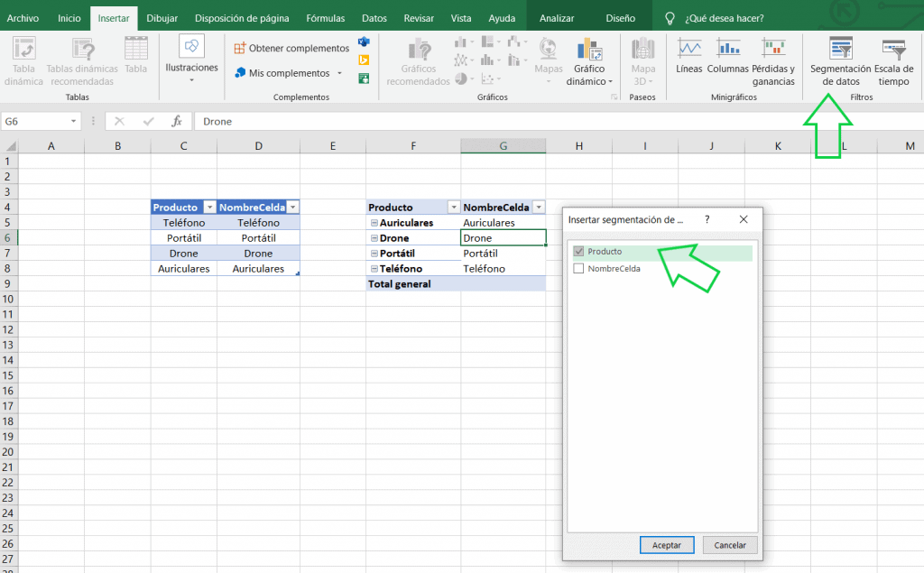
Task: Open Mis complementos dropdown
Action: [288, 73]
